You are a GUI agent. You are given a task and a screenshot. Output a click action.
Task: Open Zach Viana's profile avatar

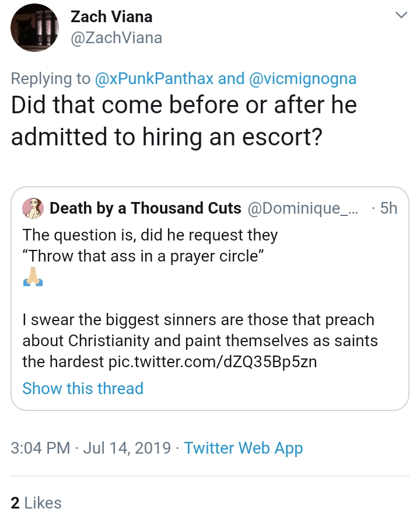(35, 28)
